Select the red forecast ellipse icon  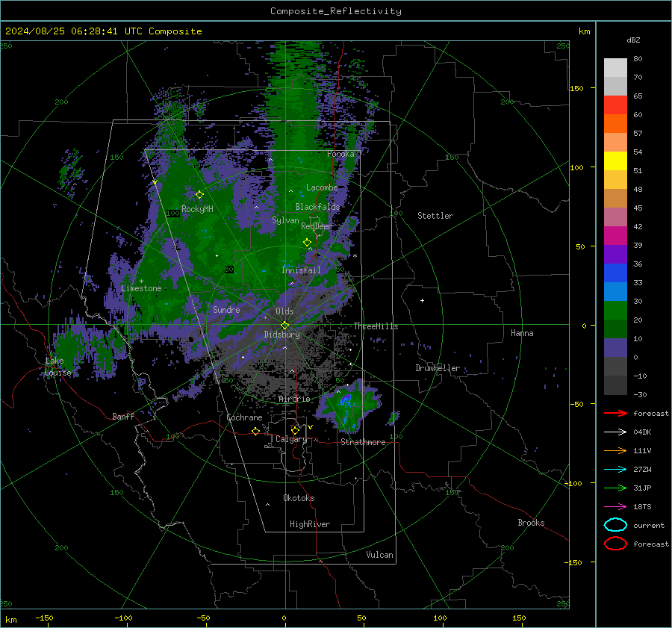click(615, 544)
